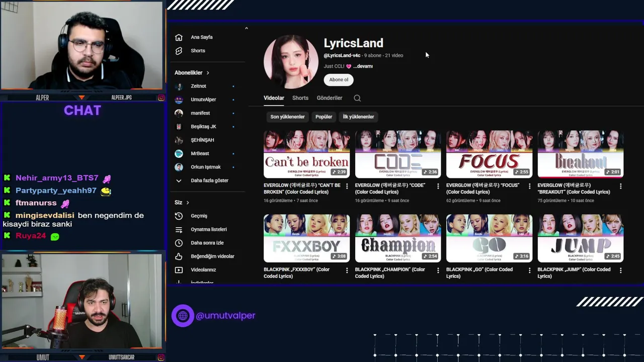
Task: Switch to the channel Shorts tab
Action: point(300,98)
